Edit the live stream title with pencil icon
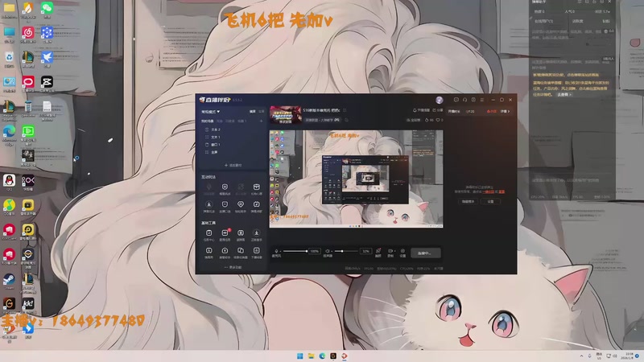644x362 pixels. point(345,110)
